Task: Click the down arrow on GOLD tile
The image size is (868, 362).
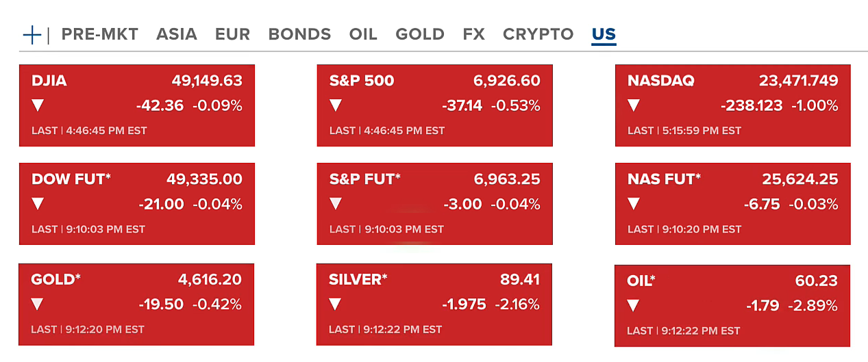Action: (38, 305)
